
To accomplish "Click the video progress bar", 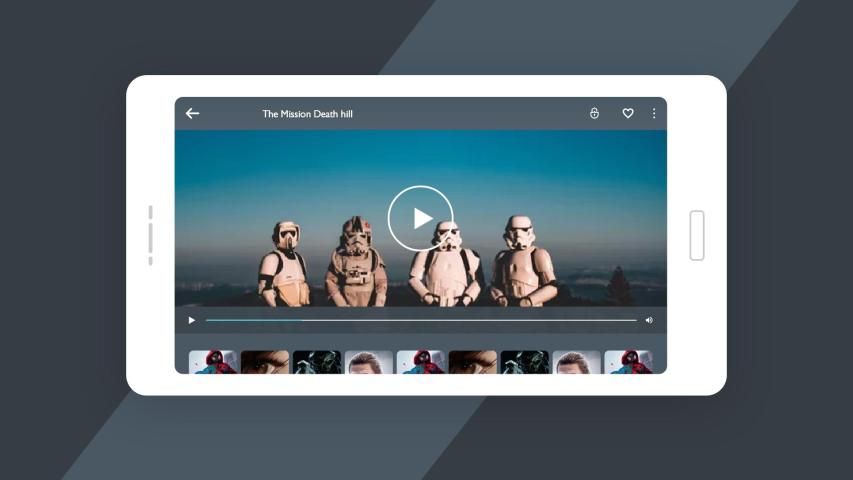I will 420,320.
